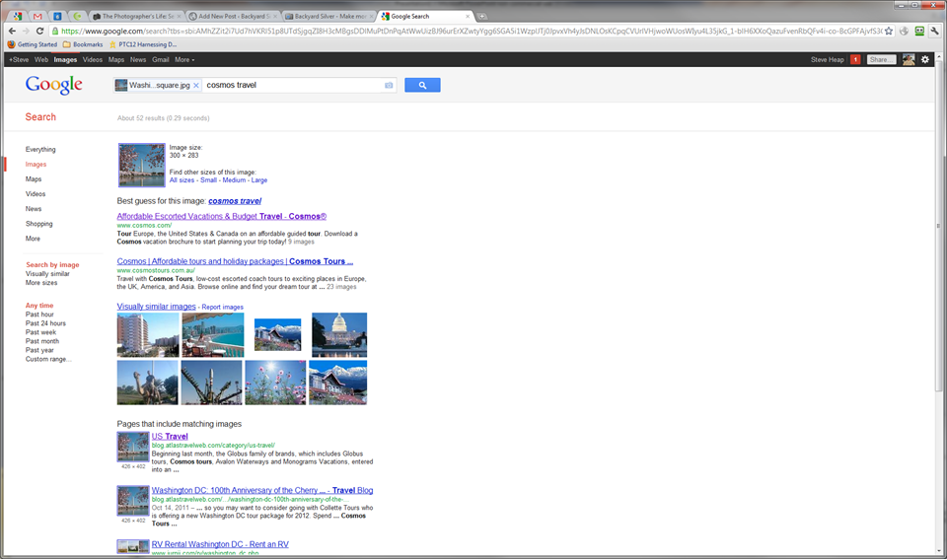Open the cosmos travel best guess link
Screen dimensions: 947x560
click(235, 201)
